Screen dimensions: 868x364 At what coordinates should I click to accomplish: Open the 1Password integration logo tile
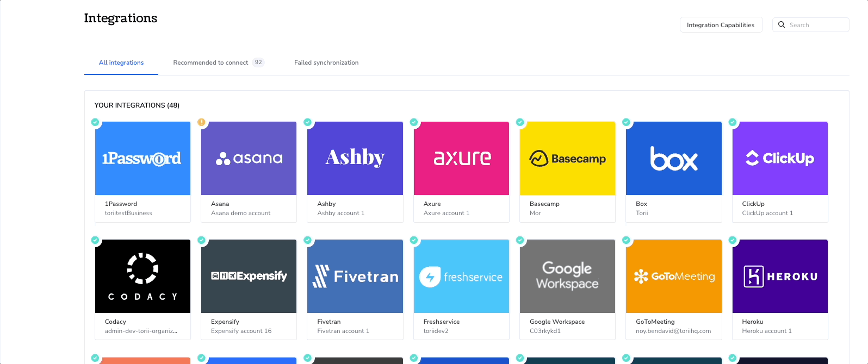click(x=142, y=158)
